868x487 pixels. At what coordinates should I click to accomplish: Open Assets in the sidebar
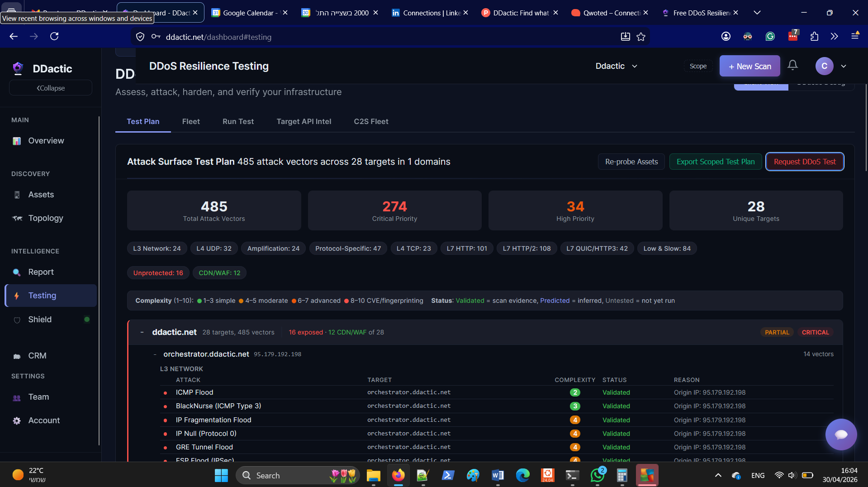(x=51, y=195)
